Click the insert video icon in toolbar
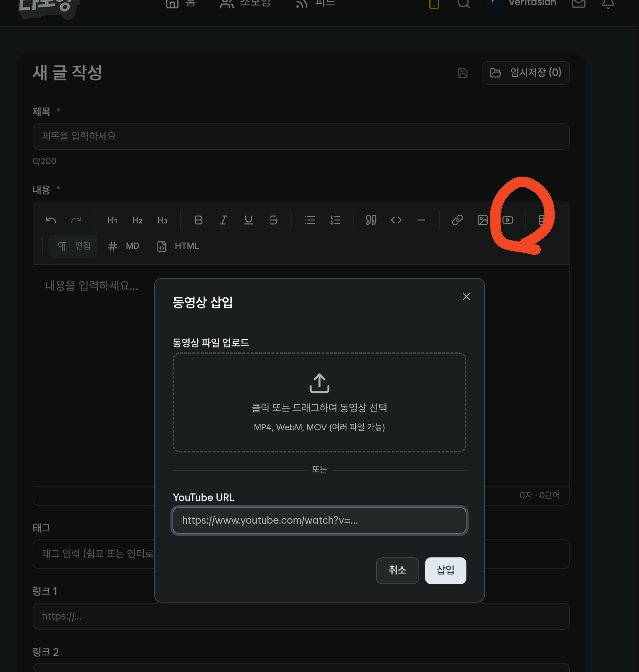 coord(507,220)
